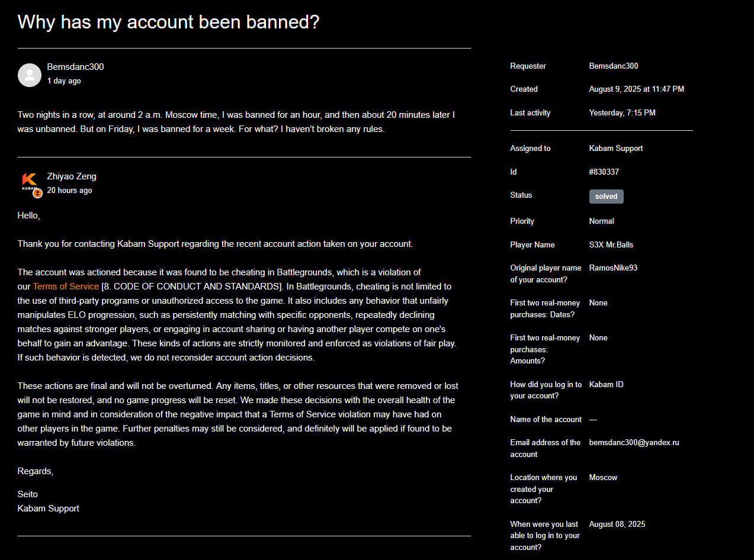This screenshot has width=754, height=560.
Task: Click the 'Status' field label
Action: click(x=521, y=195)
